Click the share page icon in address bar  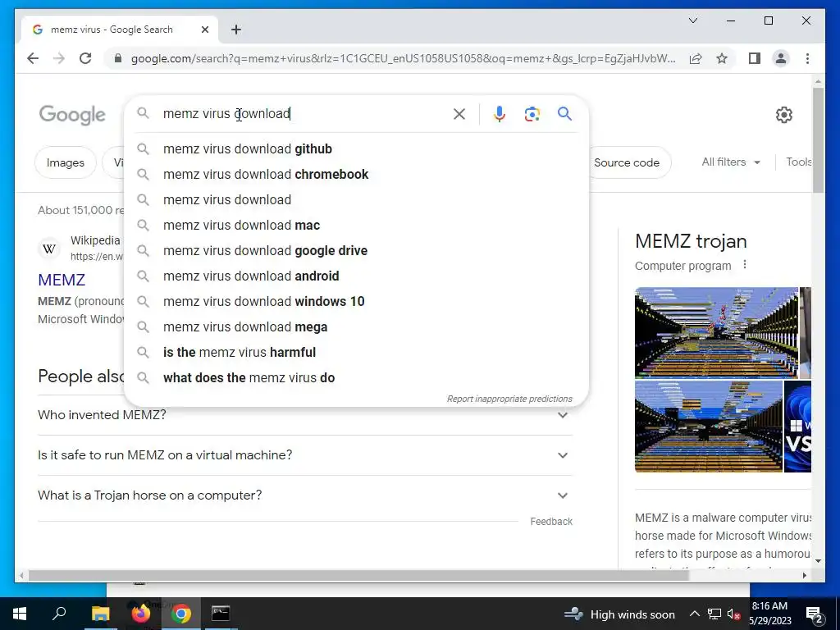coord(696,58)
